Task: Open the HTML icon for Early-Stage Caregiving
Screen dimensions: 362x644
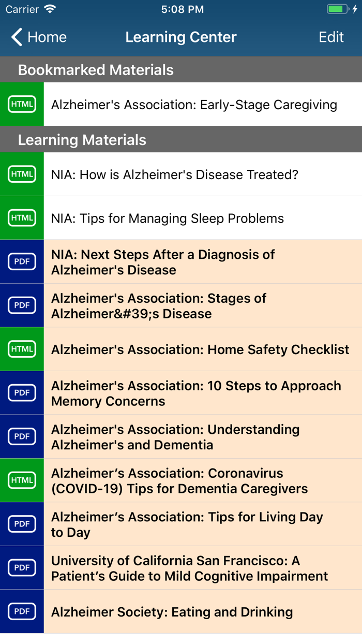Action: pos(22,105)
